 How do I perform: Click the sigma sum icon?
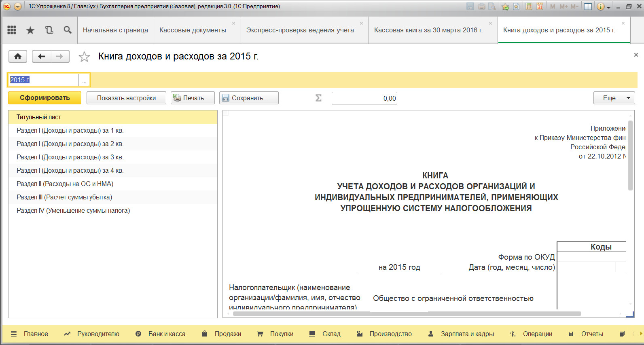pos(318,98)
